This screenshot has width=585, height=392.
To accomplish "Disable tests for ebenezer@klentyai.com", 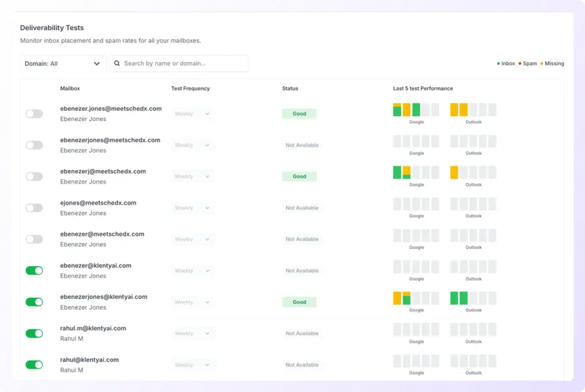I will click(34, 270).
